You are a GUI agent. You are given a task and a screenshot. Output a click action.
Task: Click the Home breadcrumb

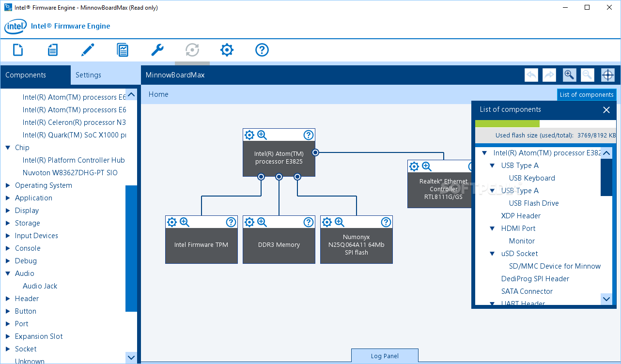(158, 94)
